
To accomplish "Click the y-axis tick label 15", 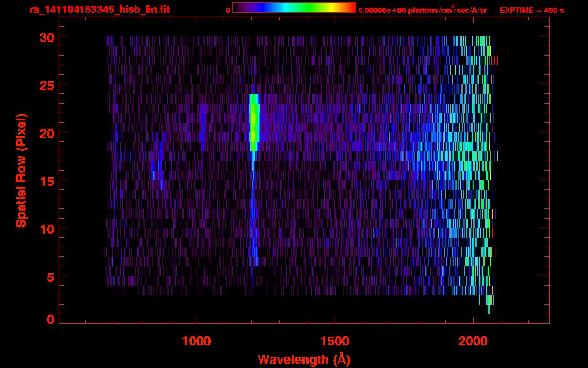I will point(47,181).
